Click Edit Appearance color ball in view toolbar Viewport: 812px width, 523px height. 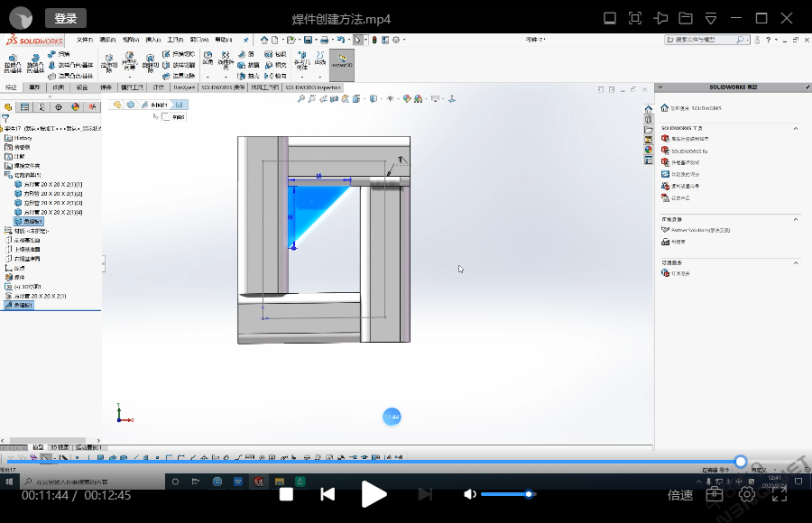click(407, 98)
